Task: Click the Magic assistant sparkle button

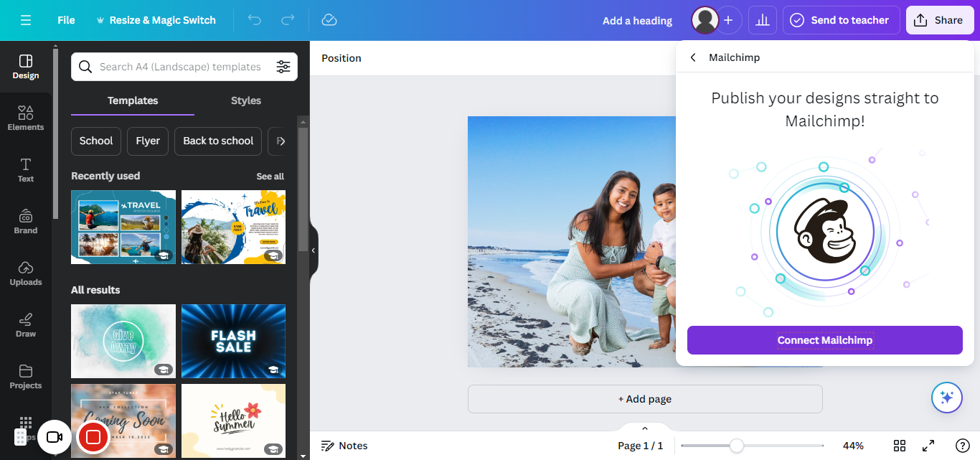Action: [946, 398]
